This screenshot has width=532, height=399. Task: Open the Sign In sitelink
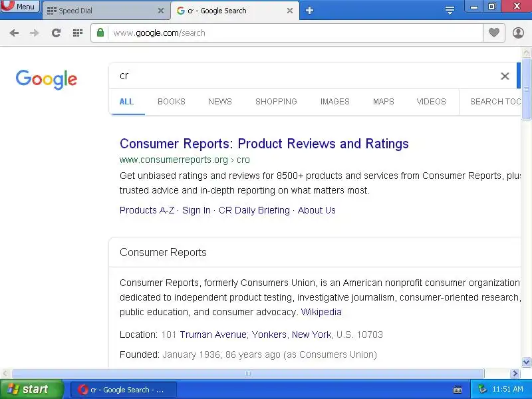point(196,210)
